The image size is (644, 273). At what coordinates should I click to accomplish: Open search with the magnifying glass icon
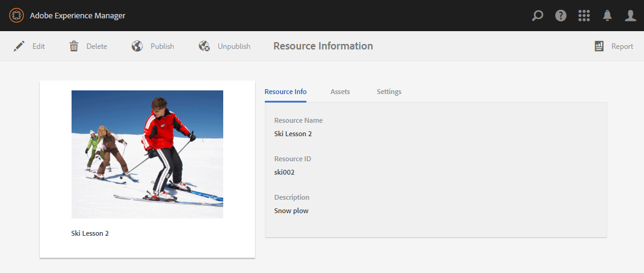tap(538, 16)
